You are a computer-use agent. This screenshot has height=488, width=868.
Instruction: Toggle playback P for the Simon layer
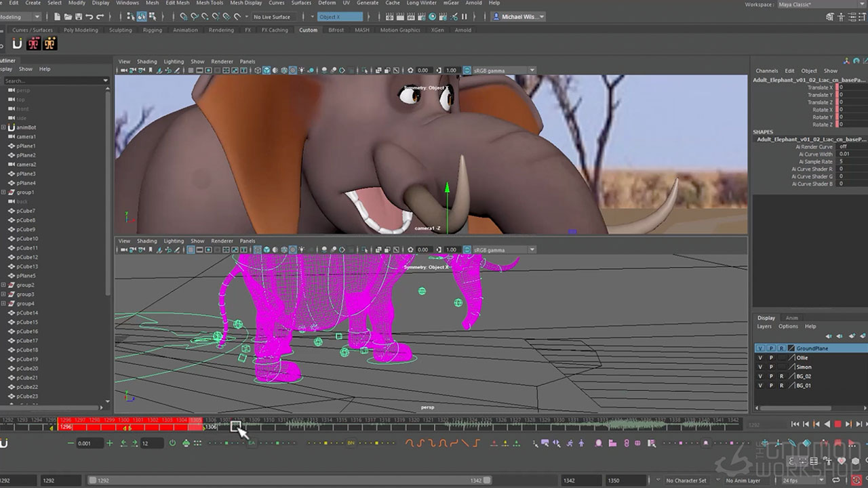point(770,367)
